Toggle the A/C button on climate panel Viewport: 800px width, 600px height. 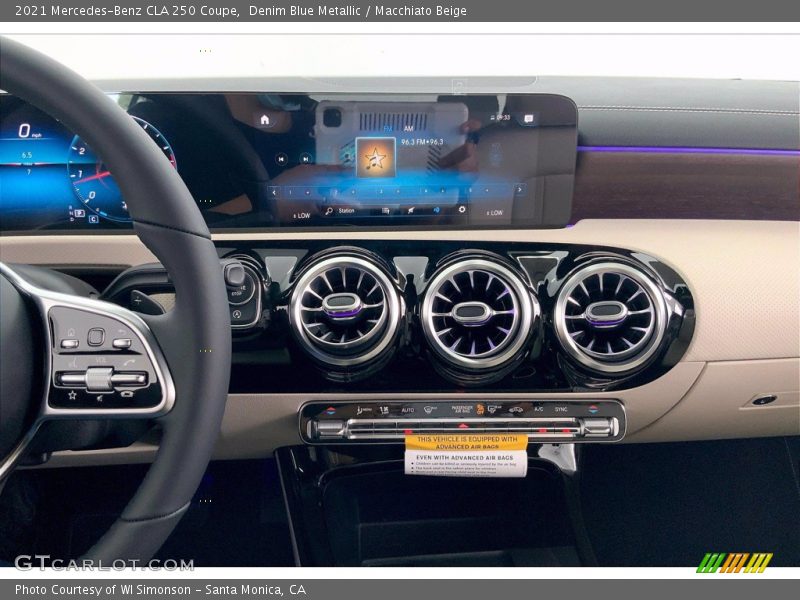539,408
